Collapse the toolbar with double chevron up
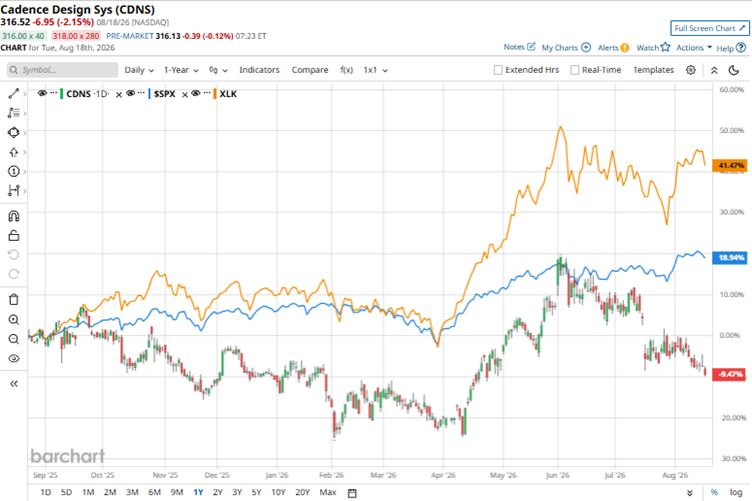 [714, 70]
